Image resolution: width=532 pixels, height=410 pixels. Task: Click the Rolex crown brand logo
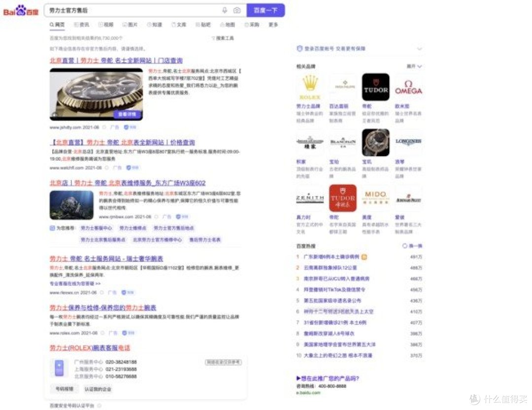click(310, 87)
